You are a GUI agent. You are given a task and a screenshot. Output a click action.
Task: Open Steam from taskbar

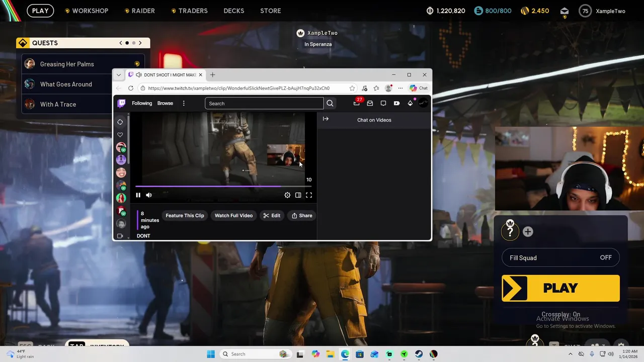tap(419, 354)
